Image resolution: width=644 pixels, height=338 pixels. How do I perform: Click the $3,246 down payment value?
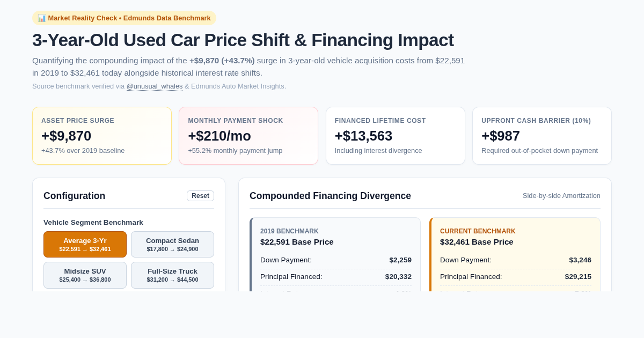click(x=580, y=260)
